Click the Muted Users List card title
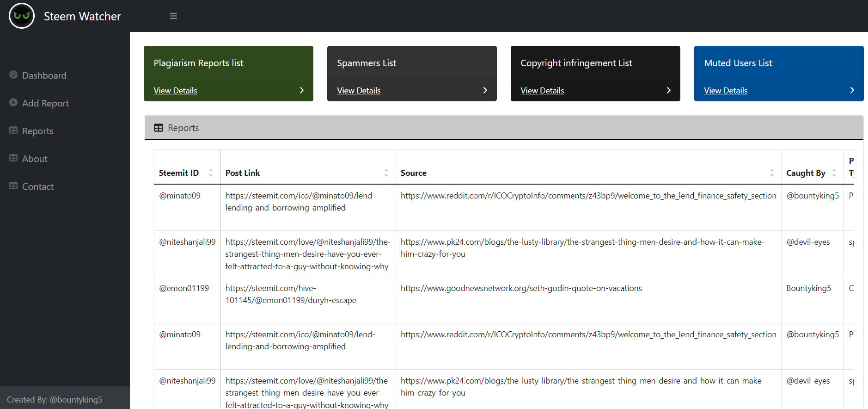Viewport: 868px width, 409px height. click(738, 63)
